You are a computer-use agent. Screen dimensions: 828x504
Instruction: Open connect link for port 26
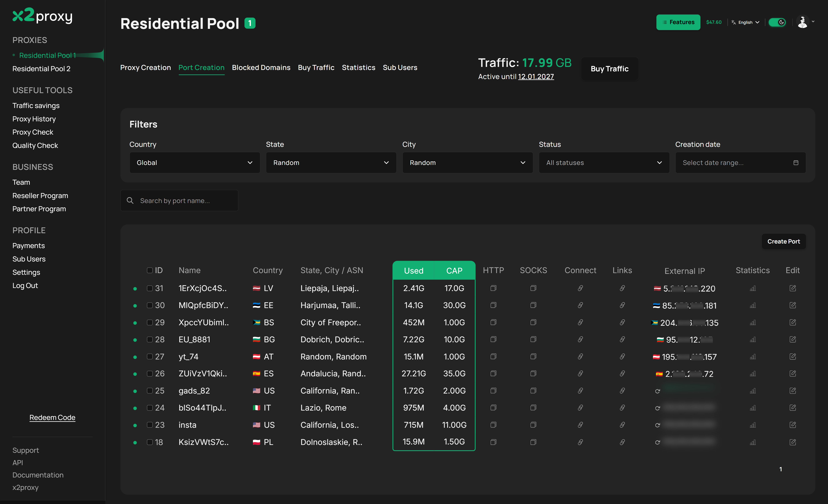pyautogui.click(x=580, y=373)
